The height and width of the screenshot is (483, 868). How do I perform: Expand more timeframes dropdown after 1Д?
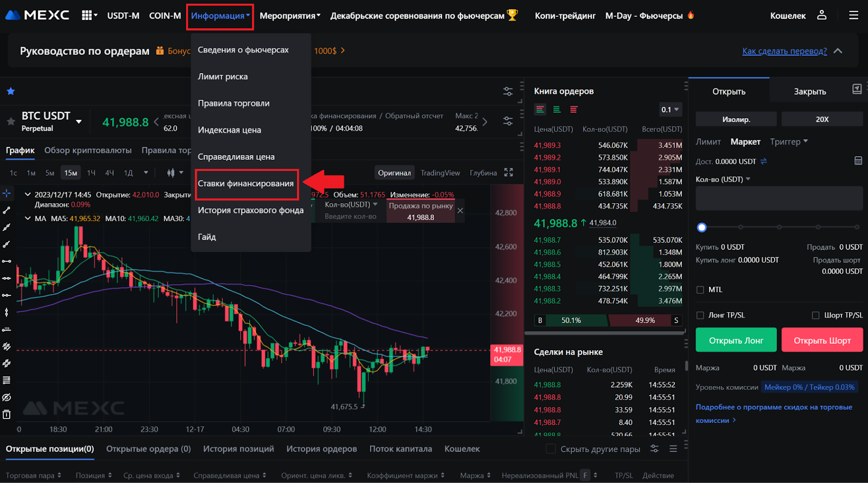pos(146,173)
